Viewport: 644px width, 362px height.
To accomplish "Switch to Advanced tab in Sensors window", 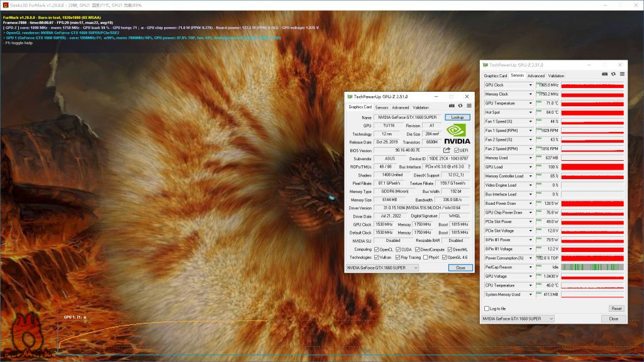I will tap(536, 75).
